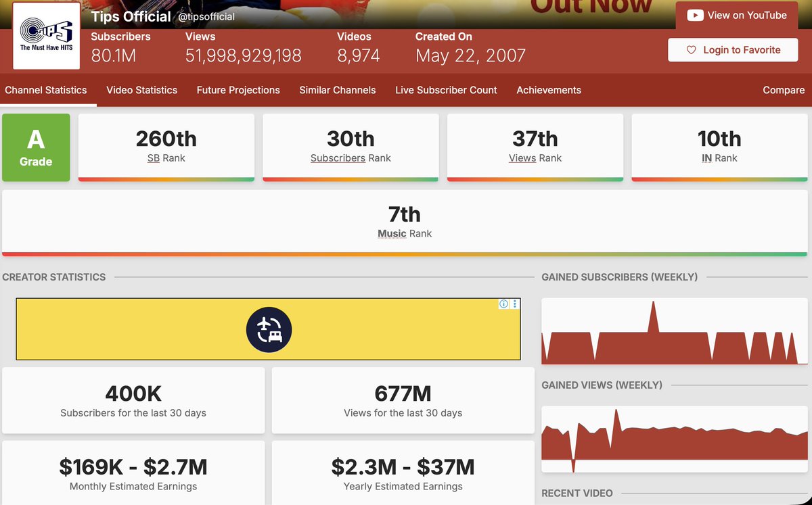812x505 pixels.
Task: Click the heart icon inside Login to Favorite
Action: click(691, 50)
